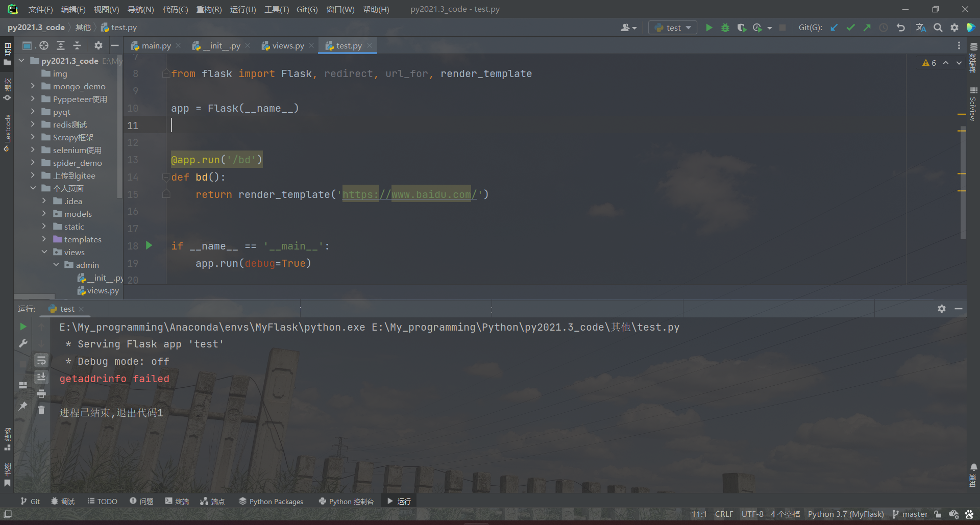Open run configuration settings with the wrench icon
This screenshot has width=980, height=525.
point(22,343)
